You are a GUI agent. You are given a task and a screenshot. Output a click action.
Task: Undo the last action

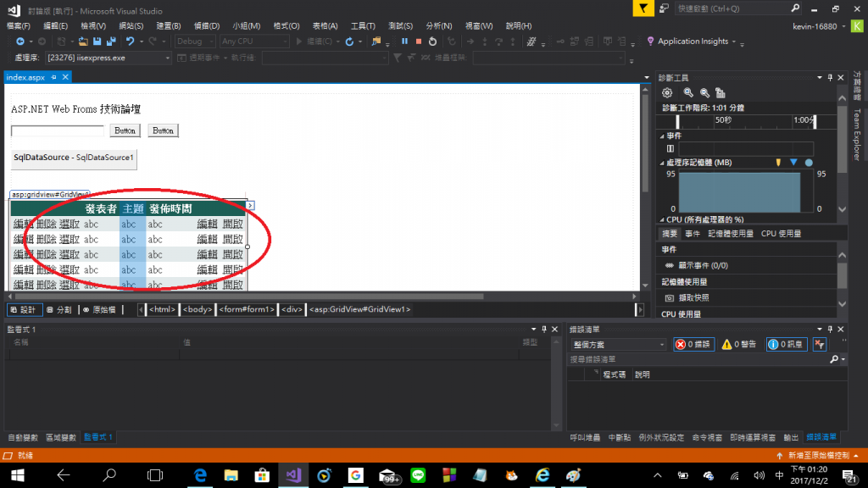130,42
